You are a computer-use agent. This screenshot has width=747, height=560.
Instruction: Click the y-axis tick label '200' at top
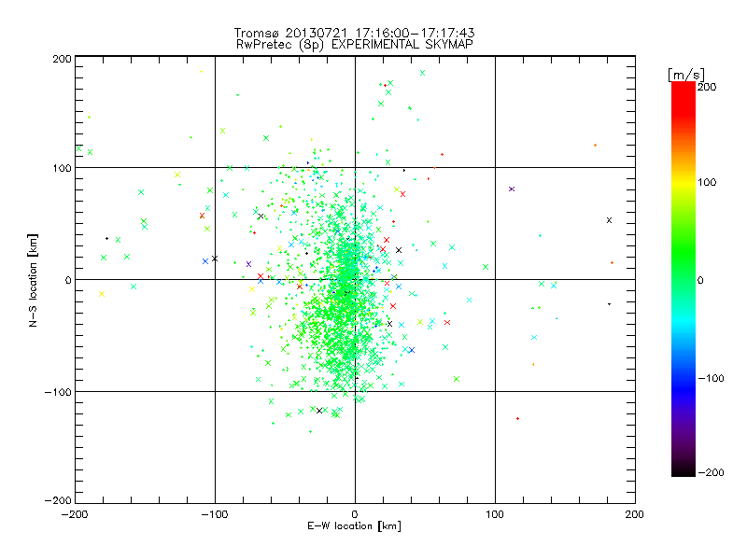click(62, 59)
